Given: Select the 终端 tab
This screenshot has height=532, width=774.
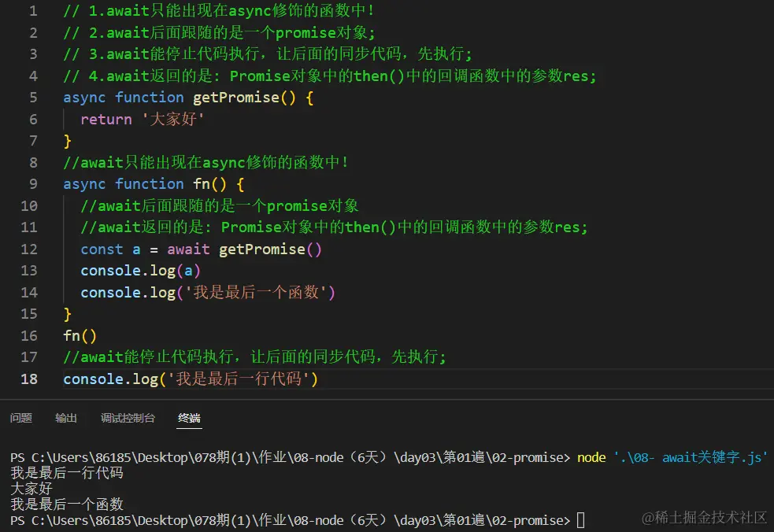Looking at the screenshot, I should click(189, 418).
